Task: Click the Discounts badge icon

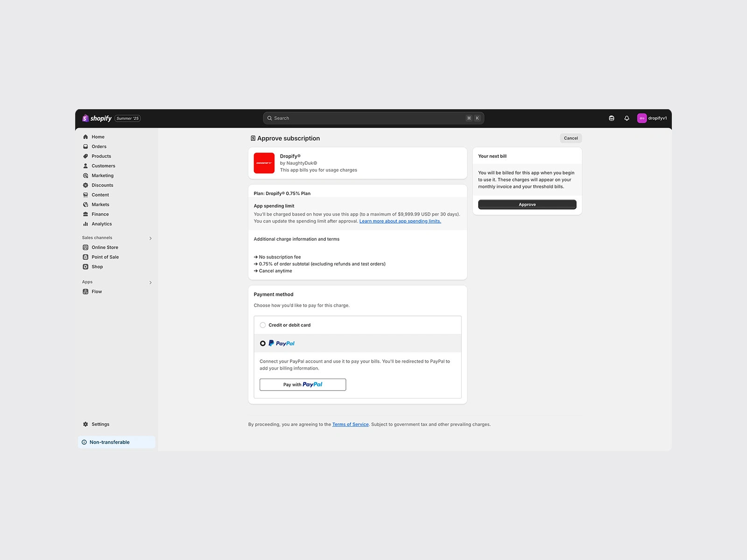Action: pos(85,185)
